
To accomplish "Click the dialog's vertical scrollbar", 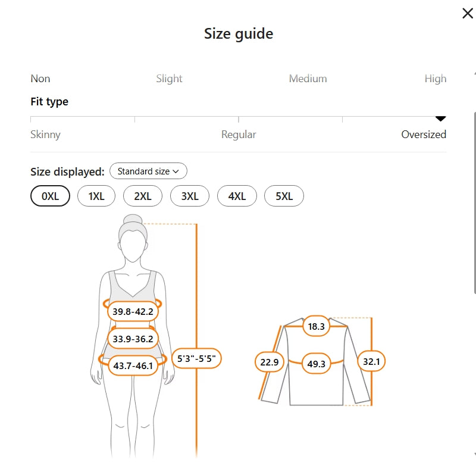I will tap(474, 202).
